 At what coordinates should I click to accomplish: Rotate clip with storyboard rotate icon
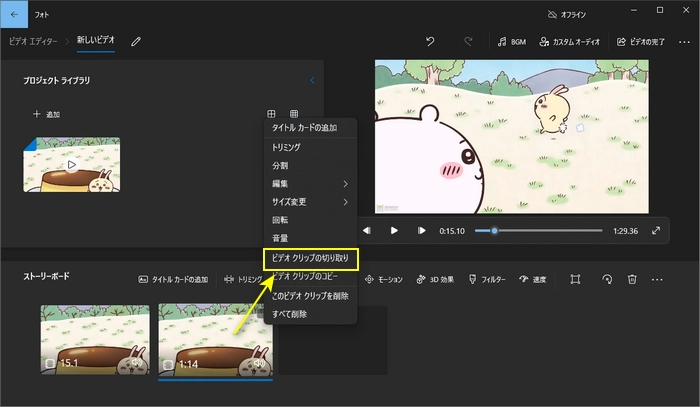[x=606, y=279]
